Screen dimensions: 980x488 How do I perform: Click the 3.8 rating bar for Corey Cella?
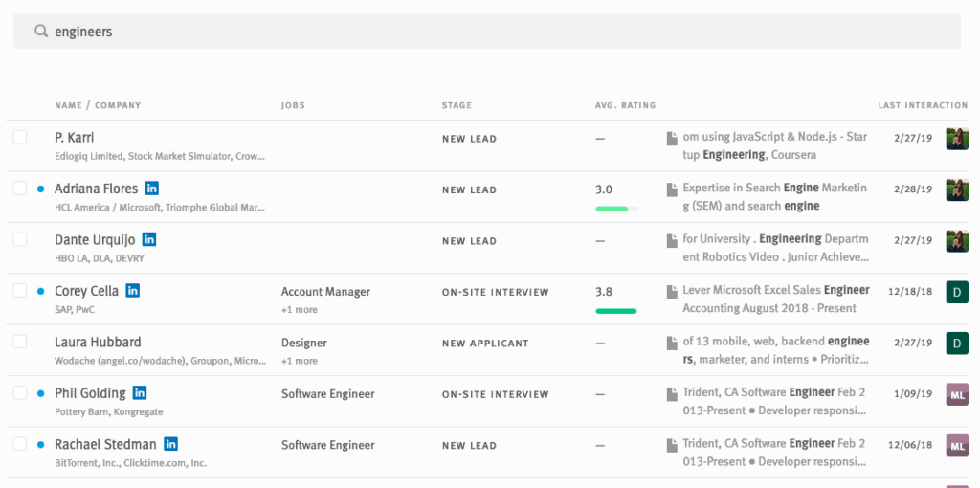[616, 311]
